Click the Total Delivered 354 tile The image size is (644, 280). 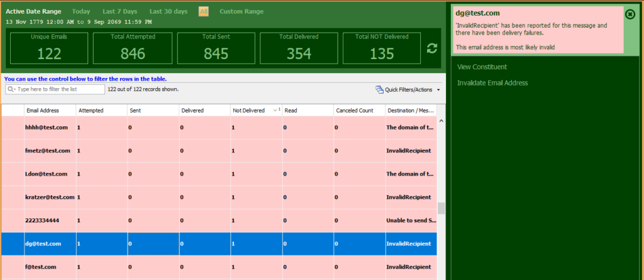tap(299, 48)
